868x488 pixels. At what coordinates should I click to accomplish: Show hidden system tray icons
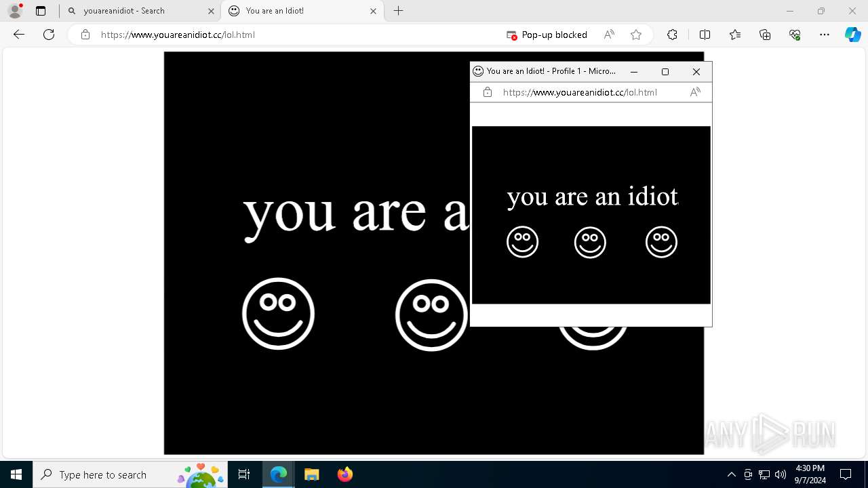pyautogui.click(x=731, y=474)
